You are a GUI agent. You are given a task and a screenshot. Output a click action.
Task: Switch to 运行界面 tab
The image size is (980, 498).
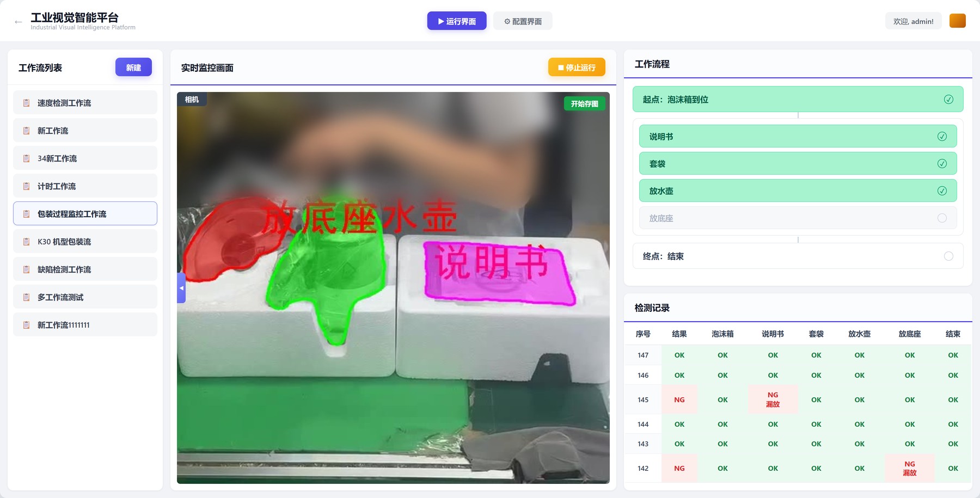coord(457,21)
